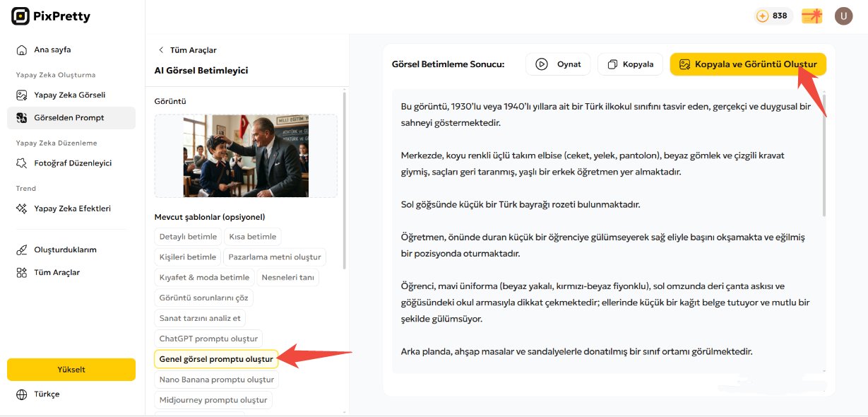The width and height of the screenshot is (868, 417).
Task: Select the Detaylı betimle template
Action: click(x=188, y=236)
